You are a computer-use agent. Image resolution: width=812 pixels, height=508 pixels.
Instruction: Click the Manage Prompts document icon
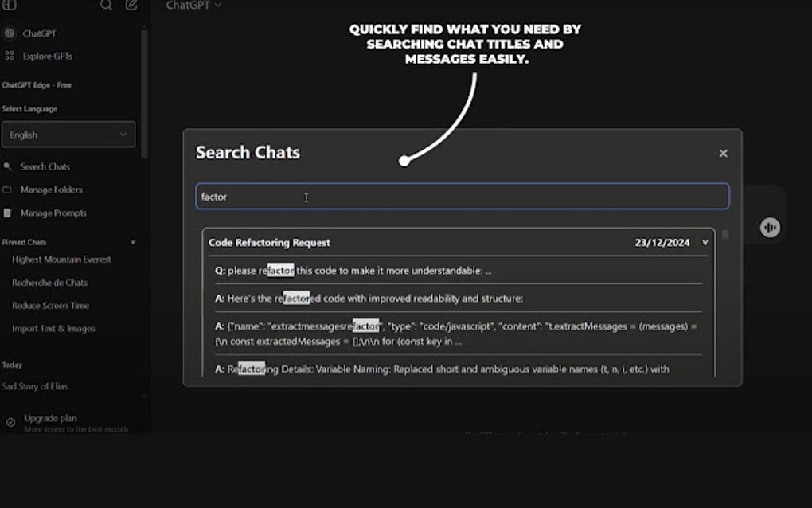7,213
